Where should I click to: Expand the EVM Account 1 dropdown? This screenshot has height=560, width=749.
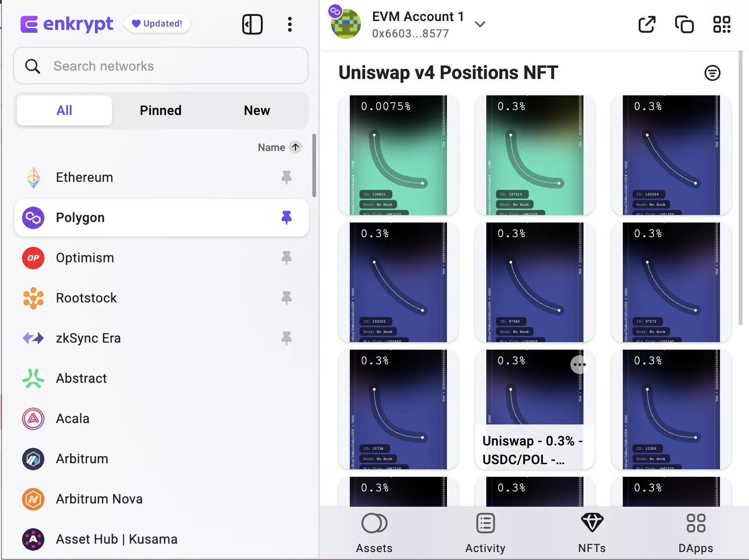click(x=480, y=24)
